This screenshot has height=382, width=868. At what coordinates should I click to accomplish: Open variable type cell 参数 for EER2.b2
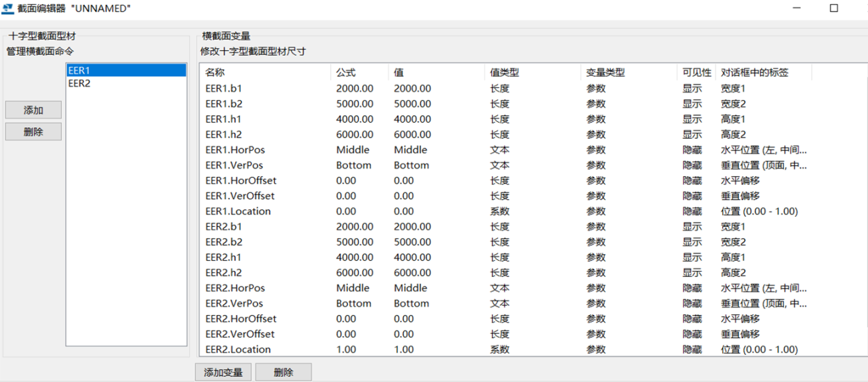pos(595,242)
